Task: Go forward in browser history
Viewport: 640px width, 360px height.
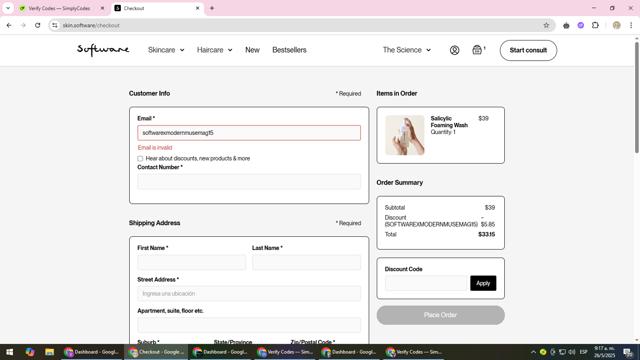Action: pyautogui.click(x=23, y=25)
